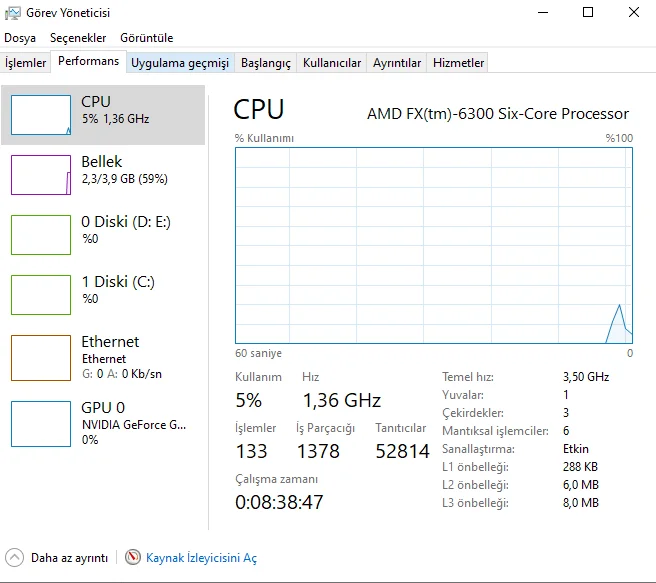Screen dimensions: 656x583
Task: Open the Görüntüle menu
Action: coord(146,38)
